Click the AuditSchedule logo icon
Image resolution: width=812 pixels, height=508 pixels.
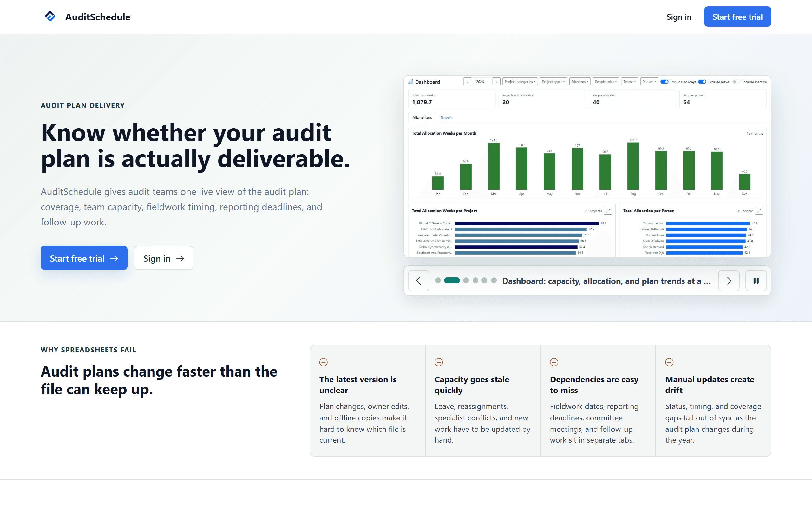coord(50,17)
